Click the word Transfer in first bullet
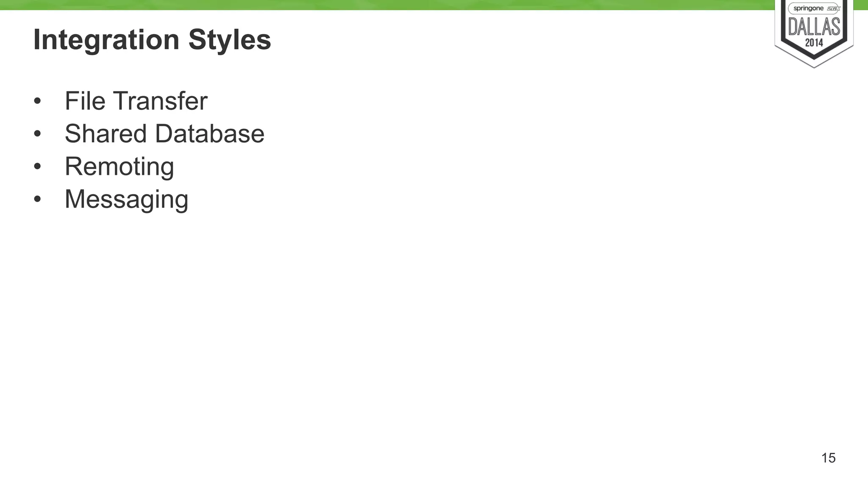868x488 pixels. (160, 101)
